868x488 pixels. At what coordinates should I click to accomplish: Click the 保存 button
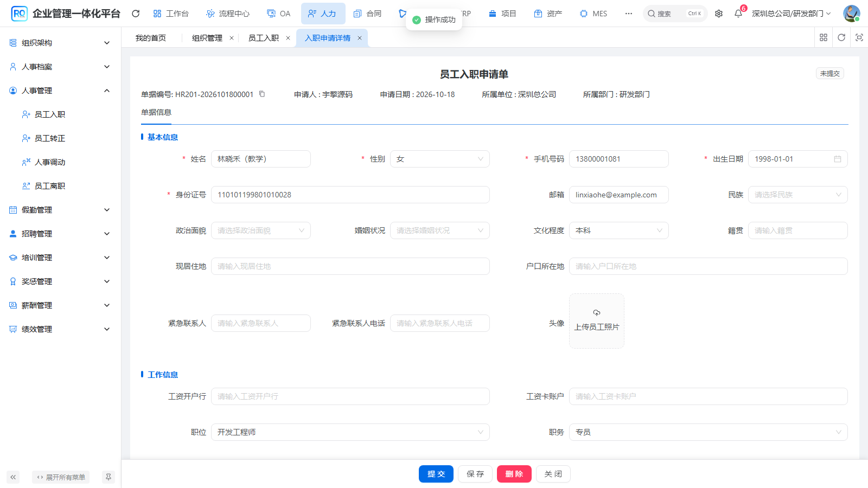tap(475, 474)
